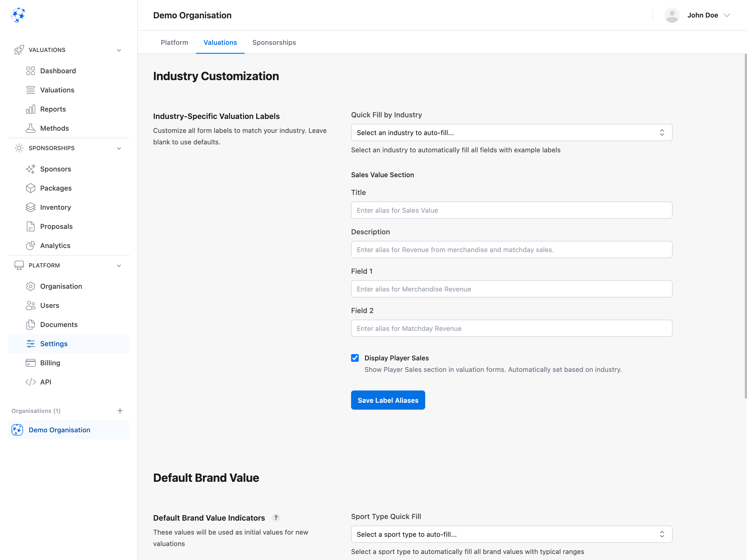
Task: Open the Inventory section
Action: (x=56, y=207)
